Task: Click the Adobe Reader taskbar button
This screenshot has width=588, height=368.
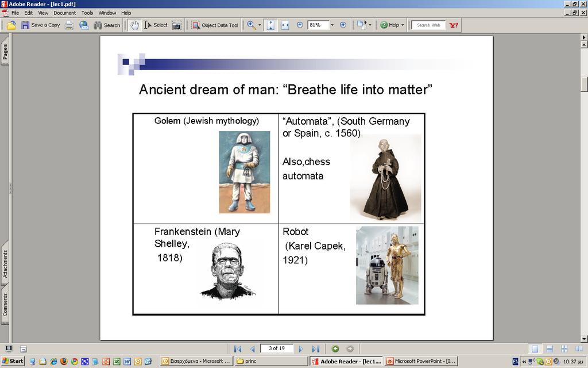Action: tap(347, 361)
